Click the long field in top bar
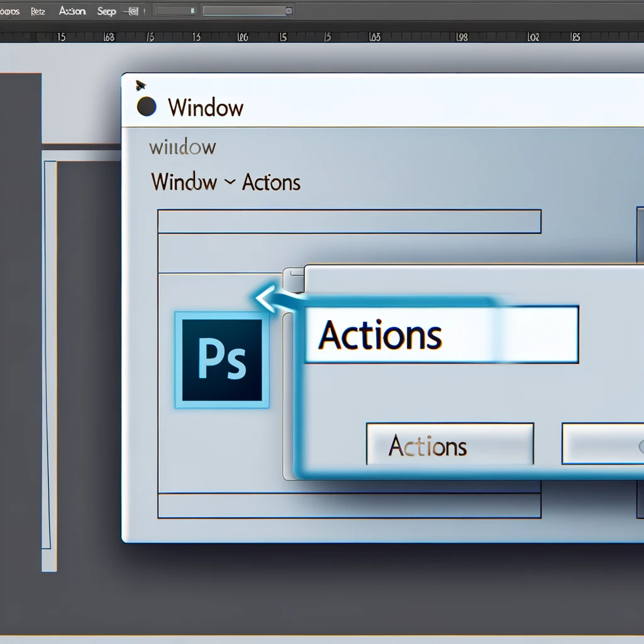Viewport: 644px width, 644px height. (248, 11)
